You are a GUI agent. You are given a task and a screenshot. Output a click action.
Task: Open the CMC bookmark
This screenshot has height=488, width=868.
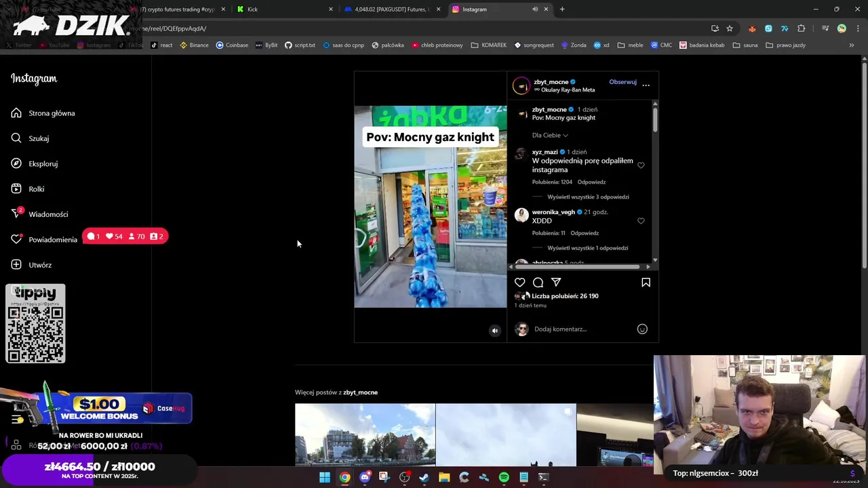point(661,45)
